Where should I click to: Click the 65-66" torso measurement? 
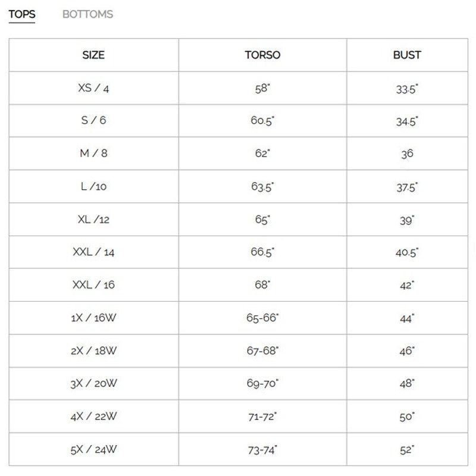[262, 318]
